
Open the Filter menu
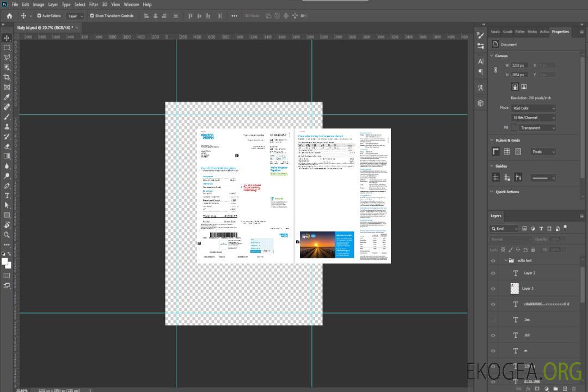(x=94, y=4)
